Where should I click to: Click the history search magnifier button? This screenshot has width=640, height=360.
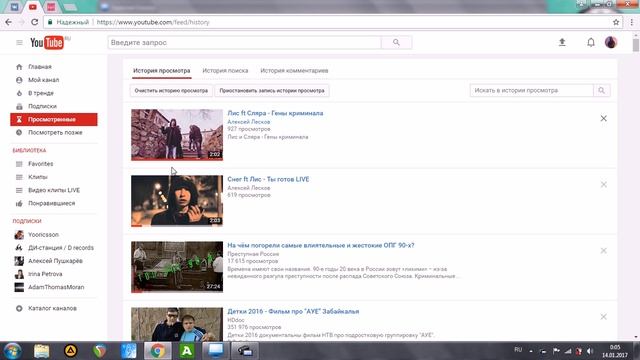coord(602,90)
